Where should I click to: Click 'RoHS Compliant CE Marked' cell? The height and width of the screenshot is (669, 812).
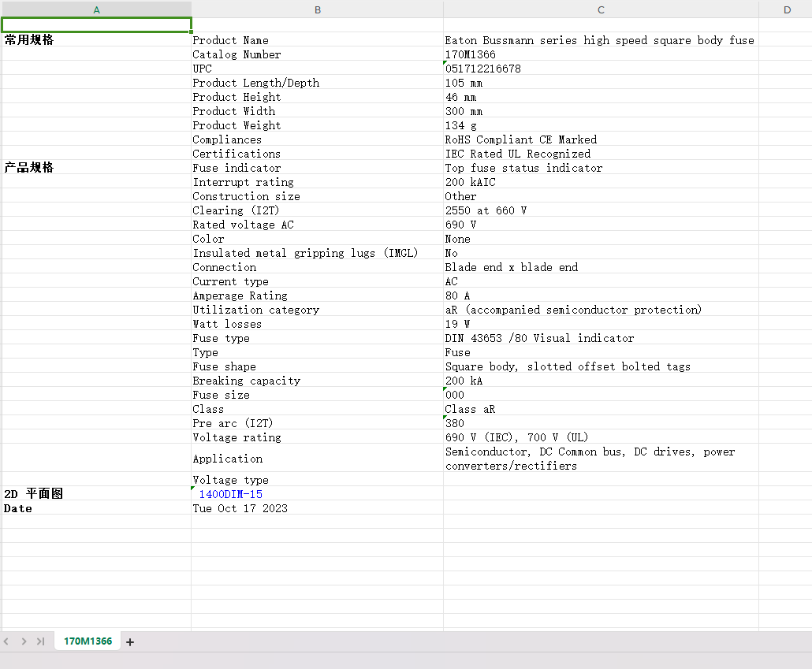tap(601, 139)
